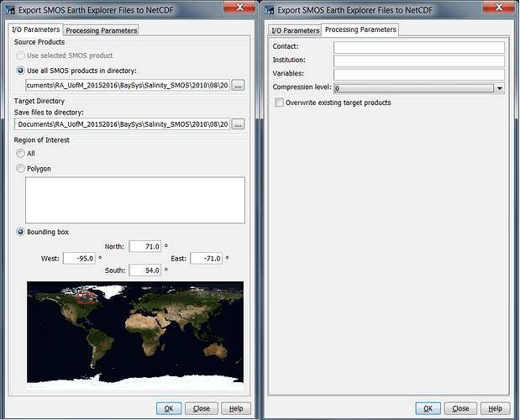Open Help from the right dialog
Screen dimensions: 520x420
[495, 408]
